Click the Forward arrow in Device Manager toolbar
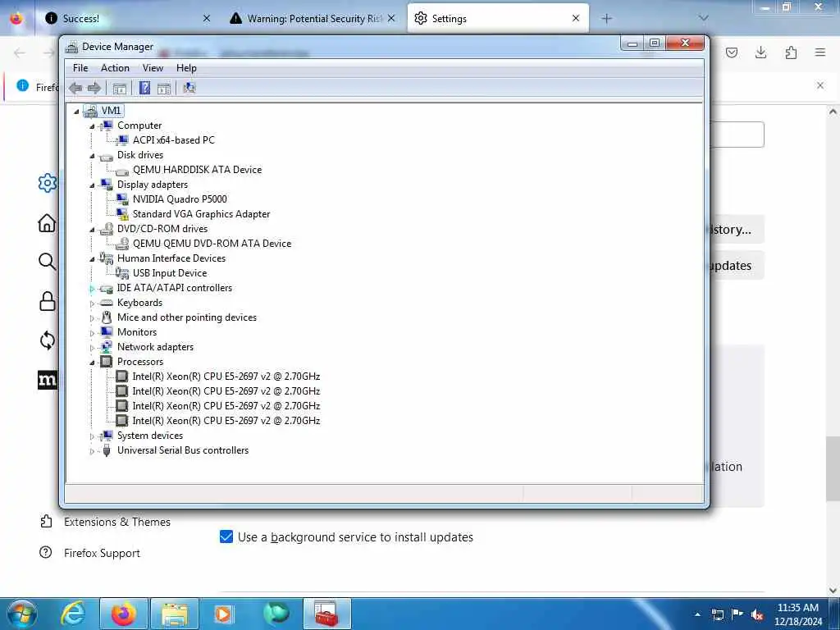Image resolution: width=840 pixels, height=630 pixels. (x=94, y=88)
